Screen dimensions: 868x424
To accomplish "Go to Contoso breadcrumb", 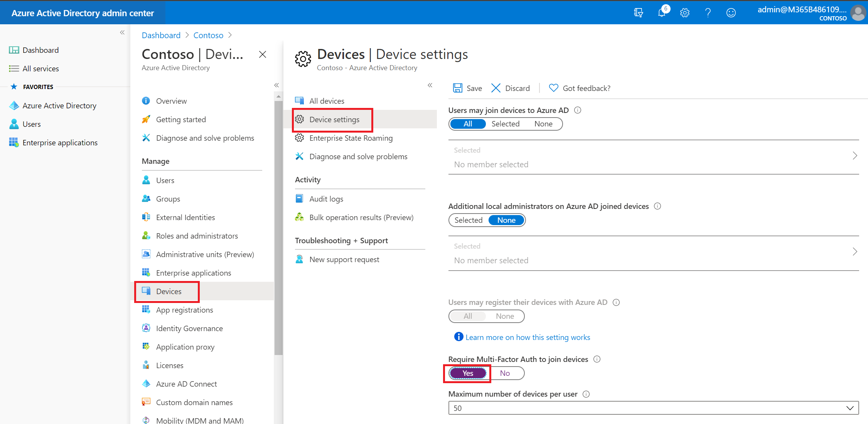I will (x=208, y=35).
